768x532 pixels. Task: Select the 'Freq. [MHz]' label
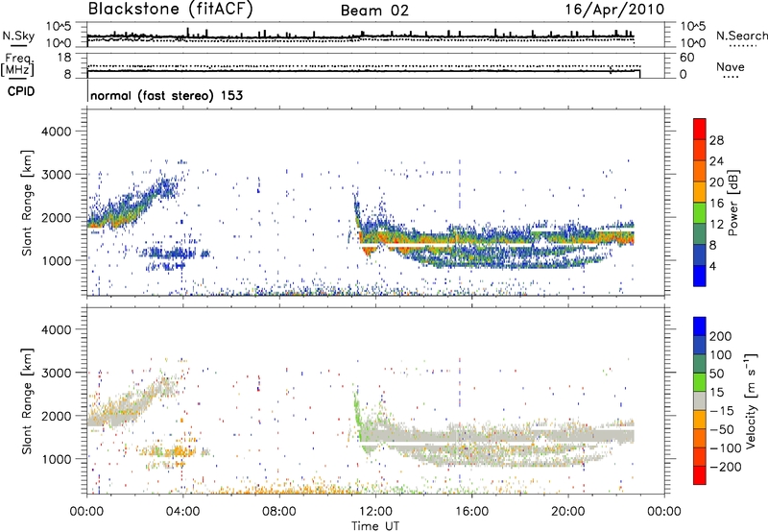(18, 64)
